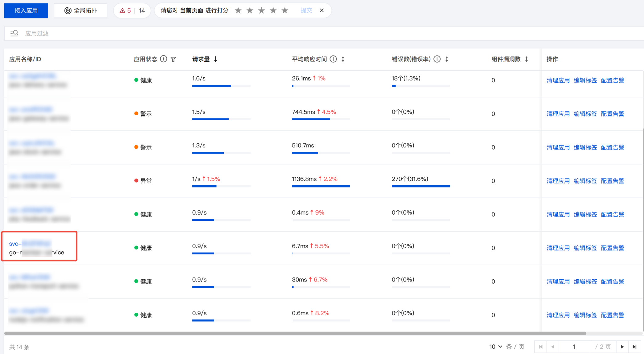Click 配置告警 for the 异常 status row
Image resolution: width=644 pixels, height=354 pixels.
point(612,181)
